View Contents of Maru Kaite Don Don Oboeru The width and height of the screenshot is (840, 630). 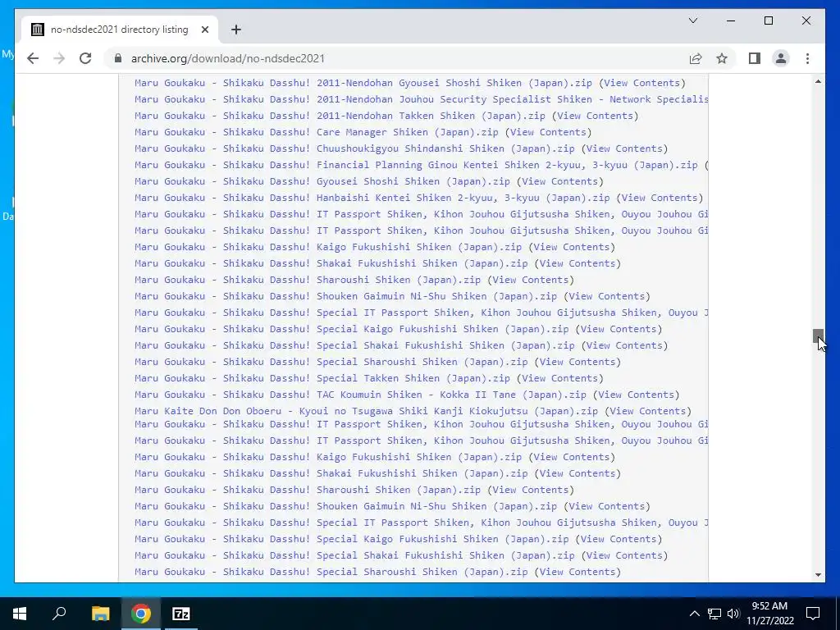point(648,411)
